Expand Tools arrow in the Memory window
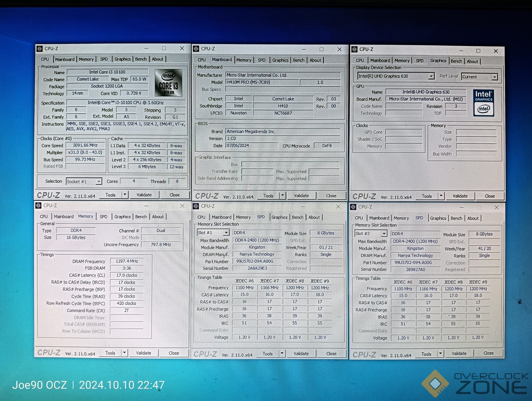Screen dimensions: 532x401 pos(124,353)
